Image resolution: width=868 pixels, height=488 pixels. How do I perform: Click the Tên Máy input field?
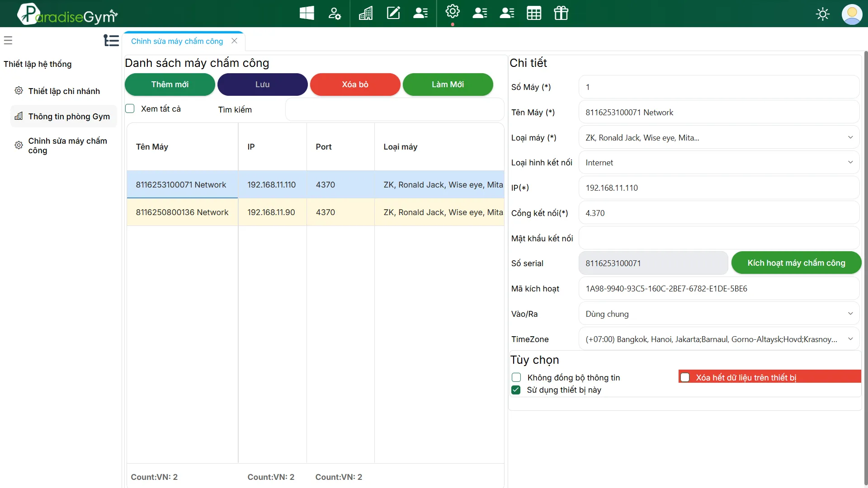(x=719, y=113)
